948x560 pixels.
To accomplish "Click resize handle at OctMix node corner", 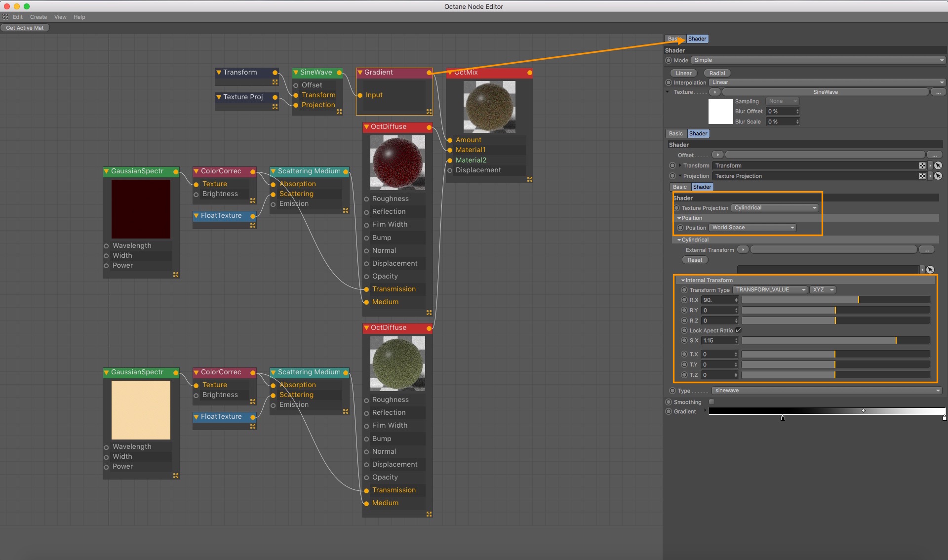I will [x=529, y=179].
